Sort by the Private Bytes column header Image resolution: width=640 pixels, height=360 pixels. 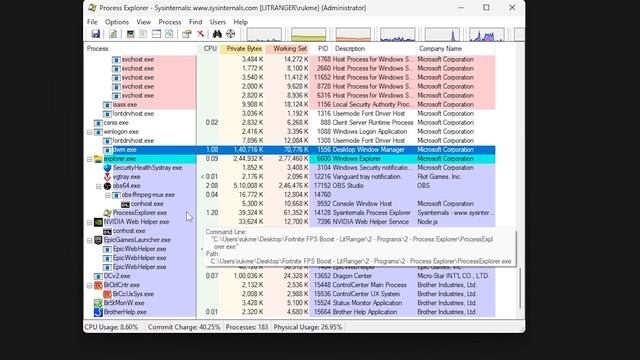tap(243, 49)
